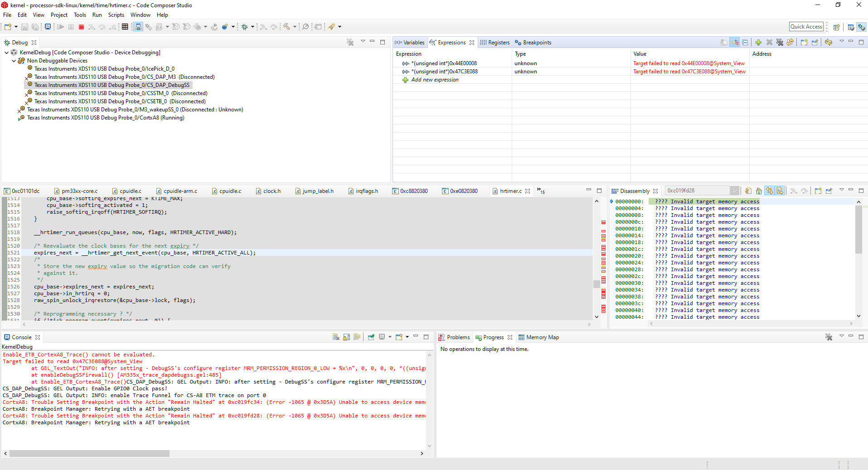Open the Project menu

(59, 15)
